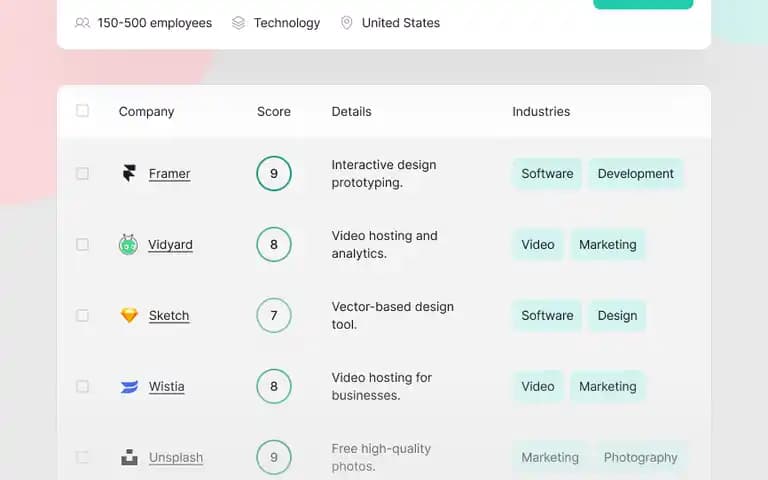
Task: Click the Details column header
Action: tap(351, 112)
